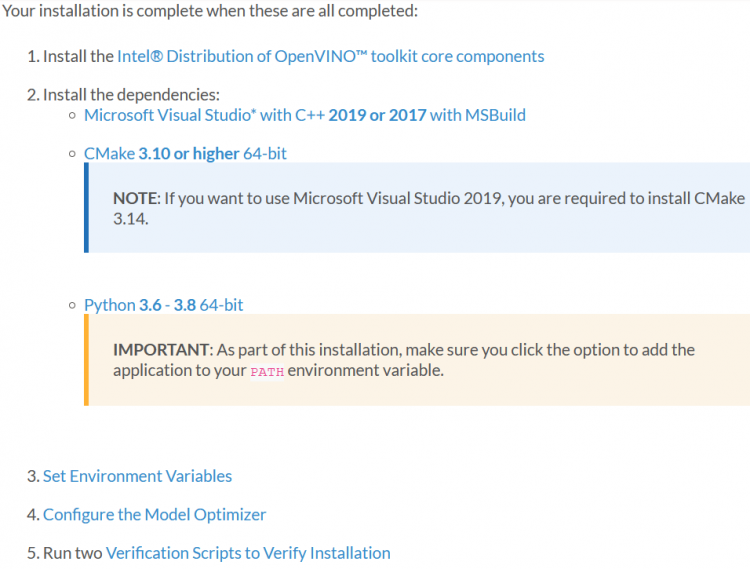Click the '3.10 or higher' bold link text
Screen dimensions: 750x569
pyautogui.click(x=188, y=153)
